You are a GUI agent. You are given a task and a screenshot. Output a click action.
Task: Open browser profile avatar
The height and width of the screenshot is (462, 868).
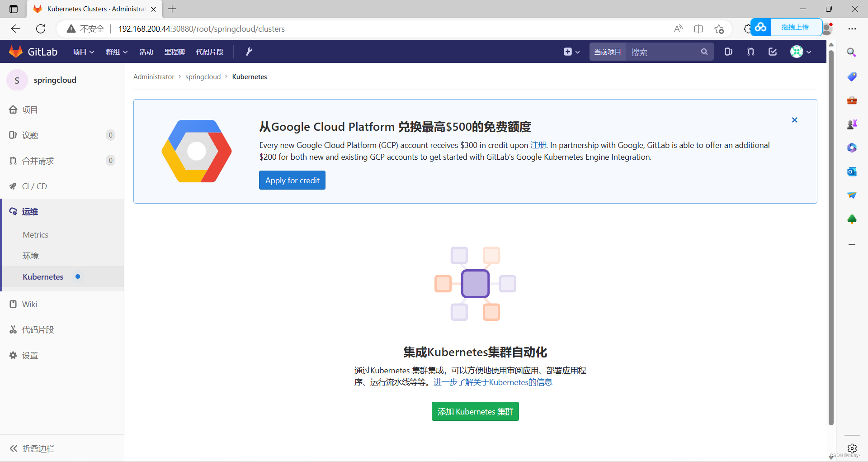[828, 29]
